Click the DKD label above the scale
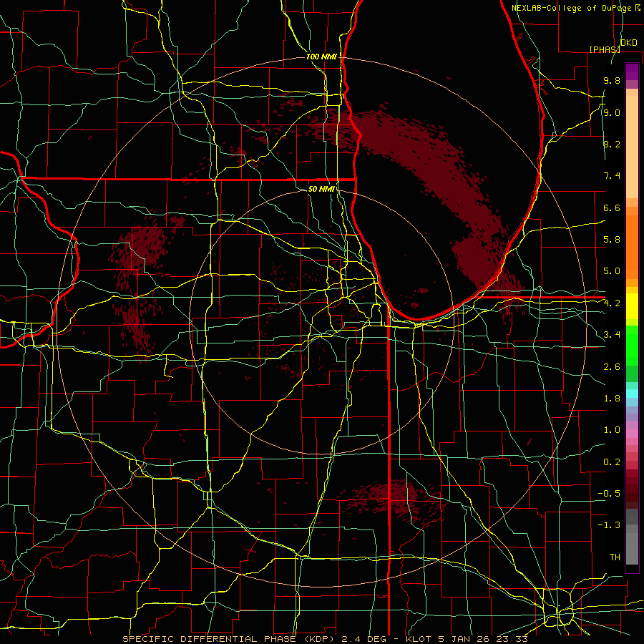 [628, 42]
